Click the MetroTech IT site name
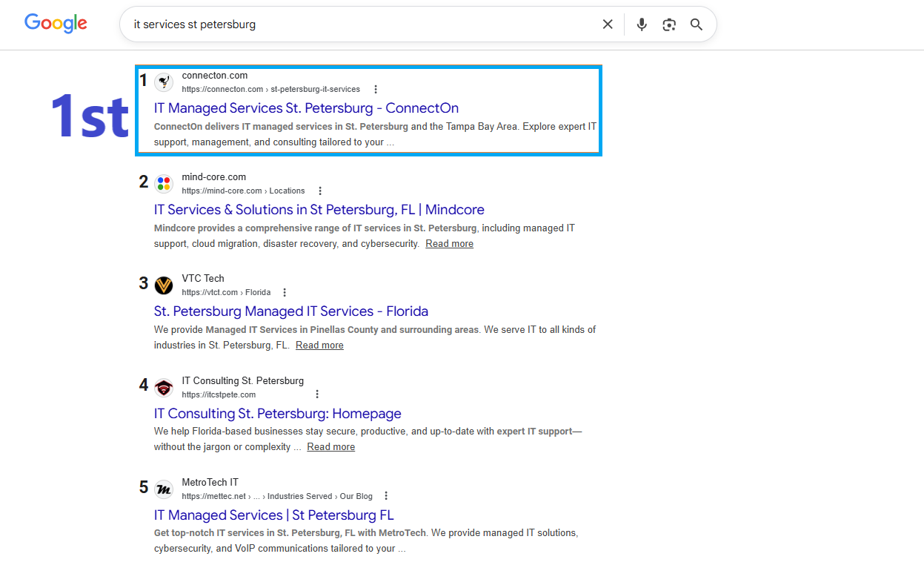The height and width of the screenshot is (565, 924). tap(210, 483)
